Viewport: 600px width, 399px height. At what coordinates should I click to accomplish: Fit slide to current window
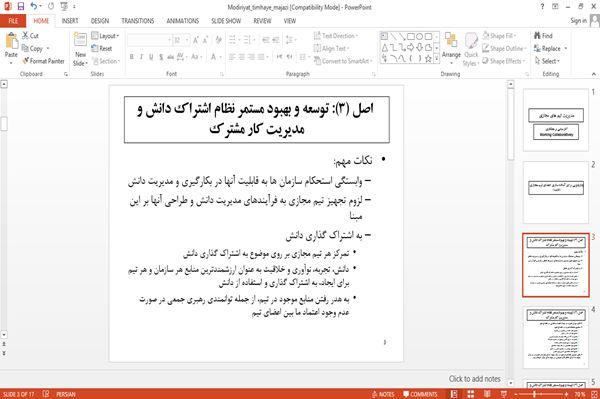point(594,394)
